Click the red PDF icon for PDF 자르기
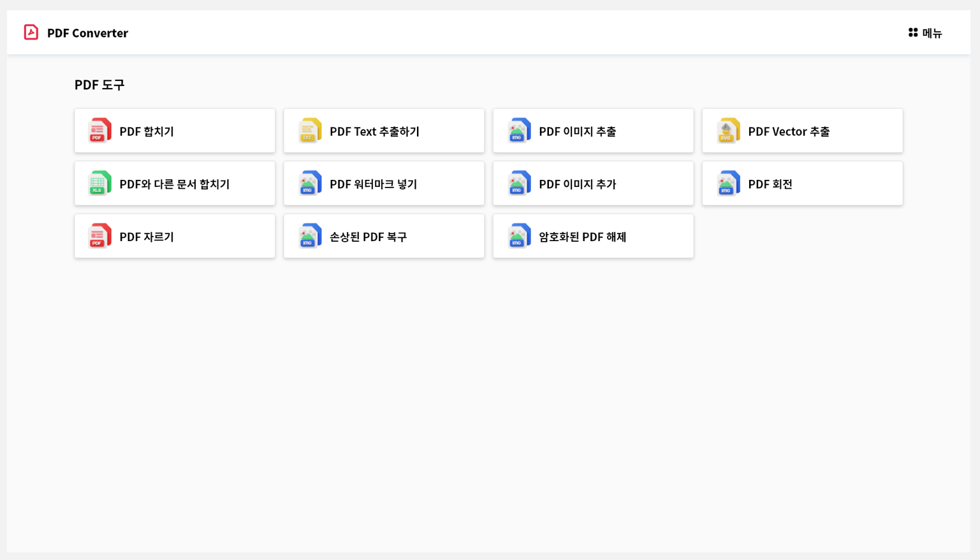980x560 pixels. pos(99,237)
